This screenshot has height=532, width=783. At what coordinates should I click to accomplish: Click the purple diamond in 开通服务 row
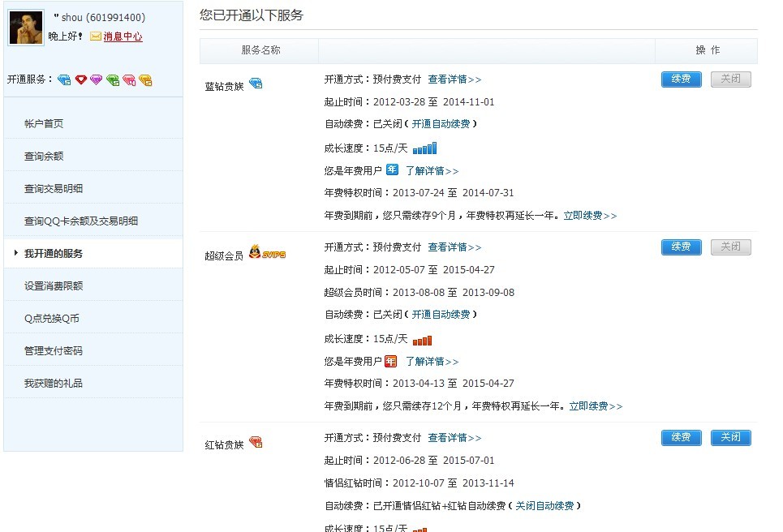click(97, 79)
